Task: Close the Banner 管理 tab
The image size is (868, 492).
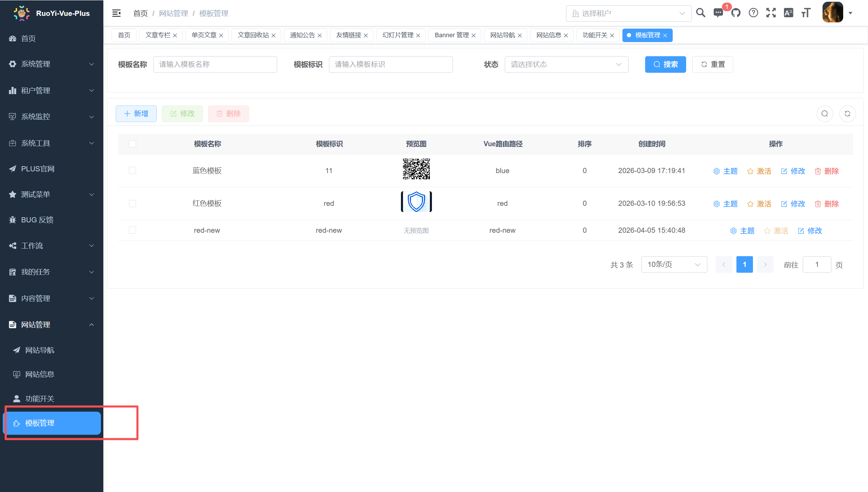Action: [474, 35]
